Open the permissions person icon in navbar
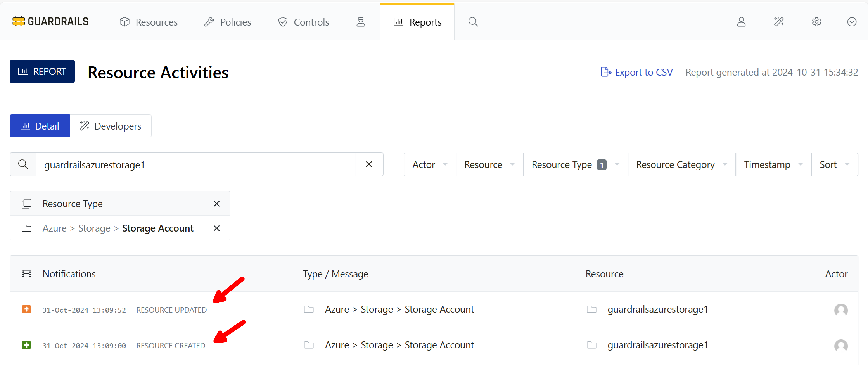This screenshot has height=365, width=868. point(361,22)
